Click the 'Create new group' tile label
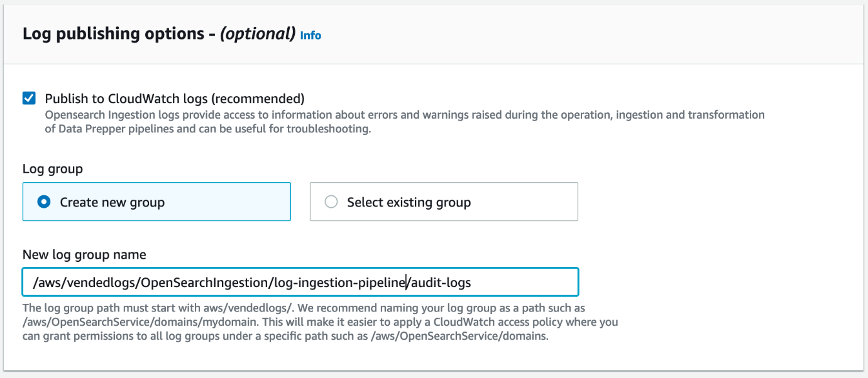 pos(113,202)
